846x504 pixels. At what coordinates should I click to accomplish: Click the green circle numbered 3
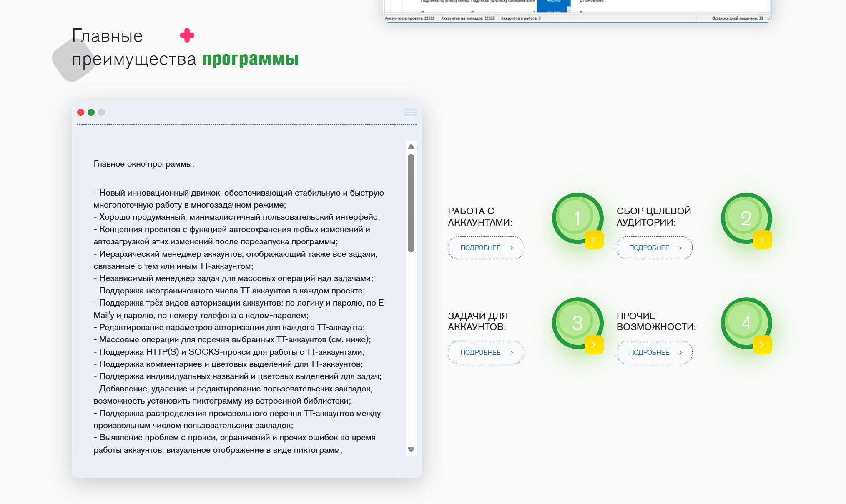coord(577,322)
